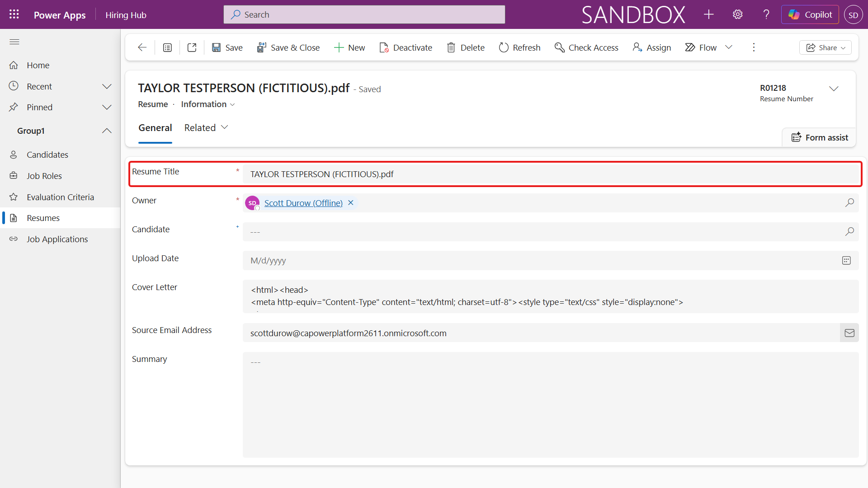Expand the Pinned section chevron
The width and height of the screenshot is (868, 488).
coord(107,108)
